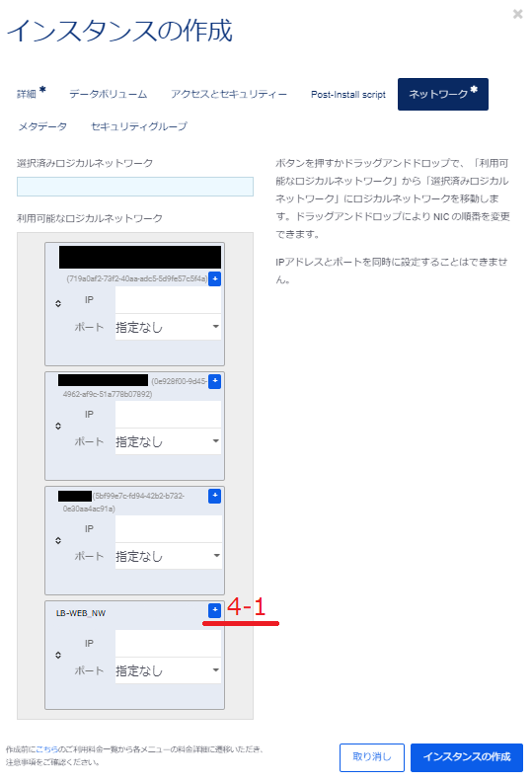Open ポート dropdown for network 5bf99e7c
This screenshot has width=532, height=783.
pyautogui.click(x=168, y=556)
